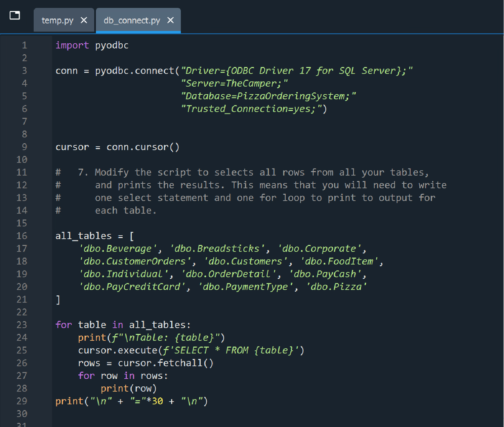Image resolution: width=504 pixels, height=427 pixels.
Task: Click the "Trusted_Connection=yes;" string
Action: [251, 109]
